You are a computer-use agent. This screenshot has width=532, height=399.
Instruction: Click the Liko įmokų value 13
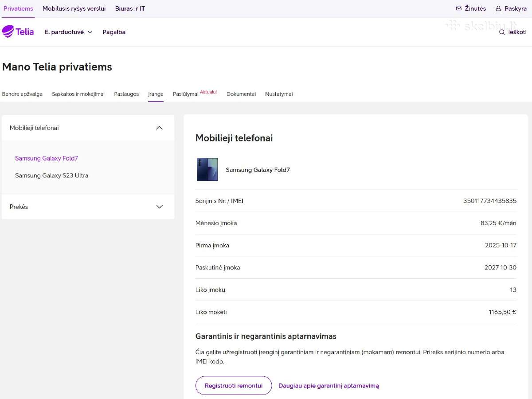(513, 290)
